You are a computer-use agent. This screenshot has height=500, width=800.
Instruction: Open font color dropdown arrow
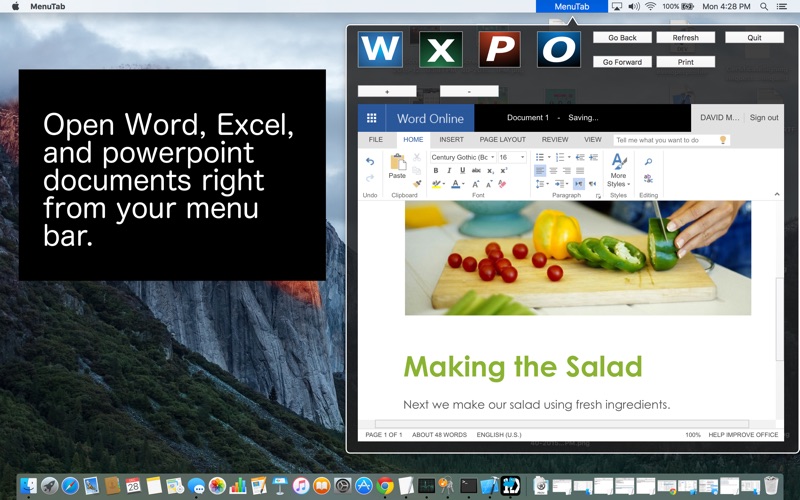463,184
